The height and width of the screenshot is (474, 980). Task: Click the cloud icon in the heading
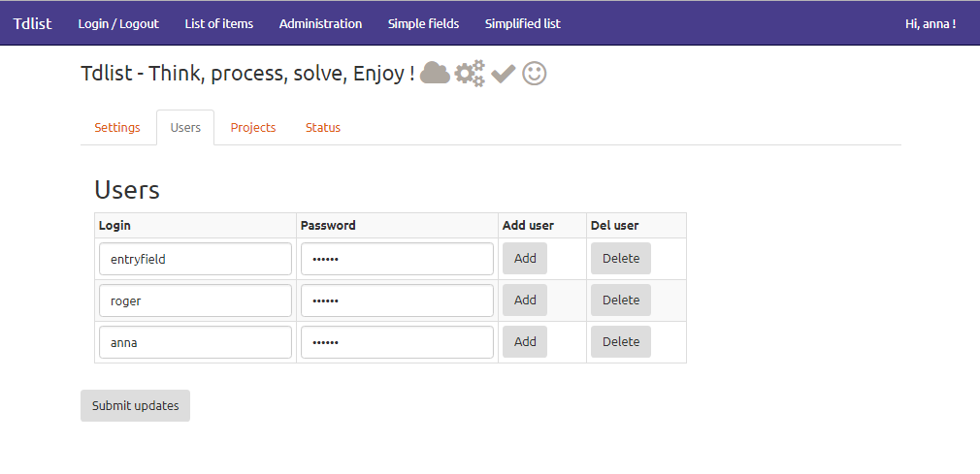[x=435, y=73]
